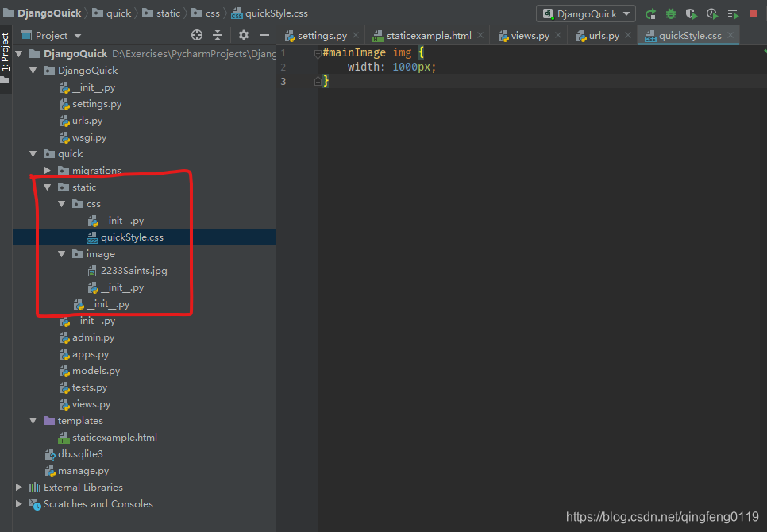
Task: Click the DjangoQuick breadcrumb in navigation bar
Action: (42, 13)
